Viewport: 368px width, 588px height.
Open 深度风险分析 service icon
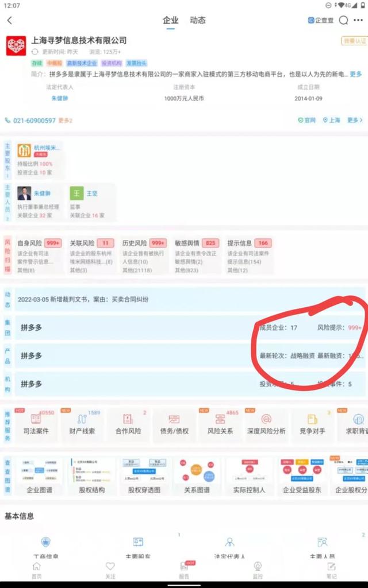coord(266,424)
